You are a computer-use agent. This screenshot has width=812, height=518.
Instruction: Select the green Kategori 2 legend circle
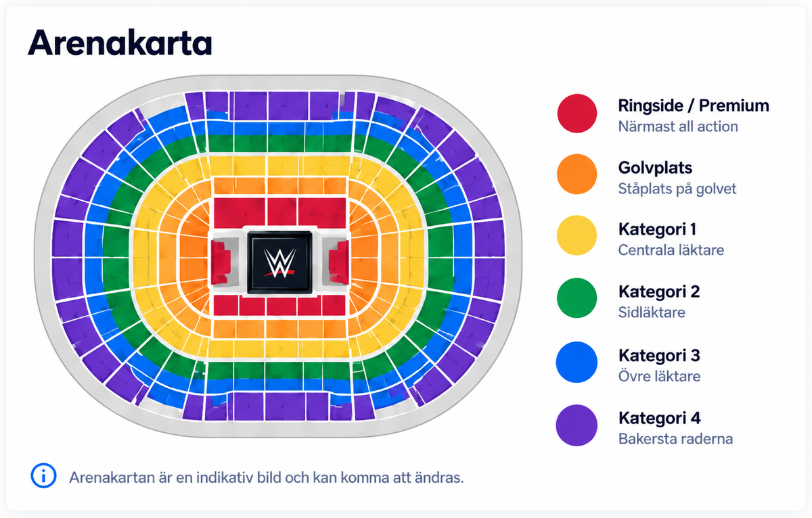577,299
